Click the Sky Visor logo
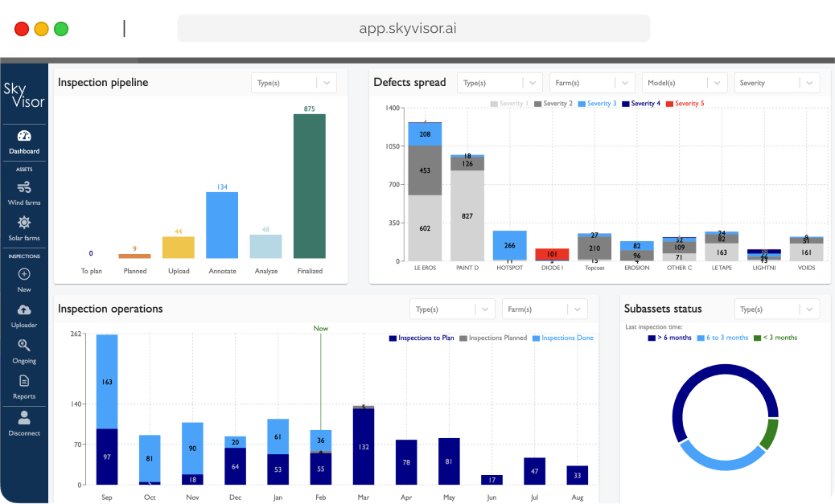 pyautogui.click(x=24, y=94)
